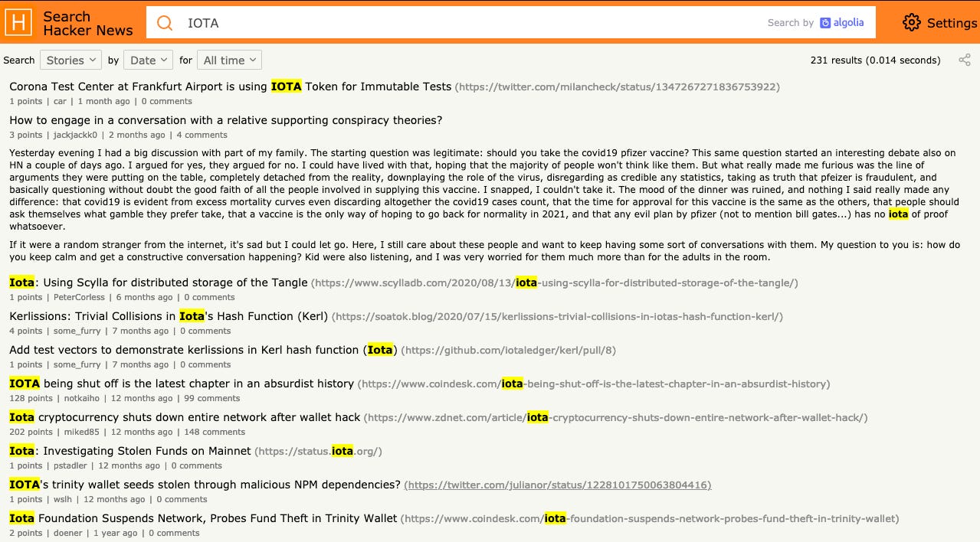Open github.com/iotaledger/kerl/pull/8 URL
This screenshot has width=980, height=542.
coord(508,351)
